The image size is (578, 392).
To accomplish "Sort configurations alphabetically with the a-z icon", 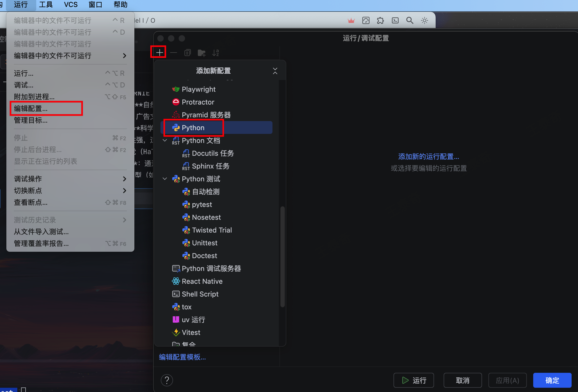I will coord(215,53).
